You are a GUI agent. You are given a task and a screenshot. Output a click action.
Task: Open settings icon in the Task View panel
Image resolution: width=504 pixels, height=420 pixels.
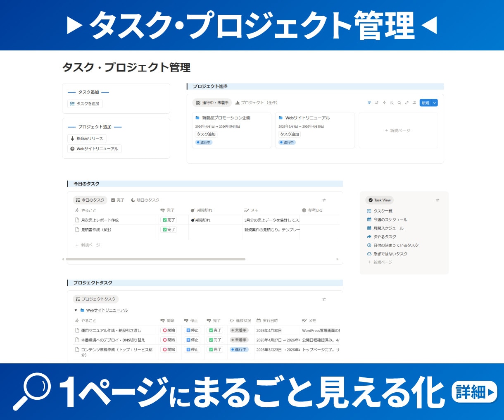[437, 200]
